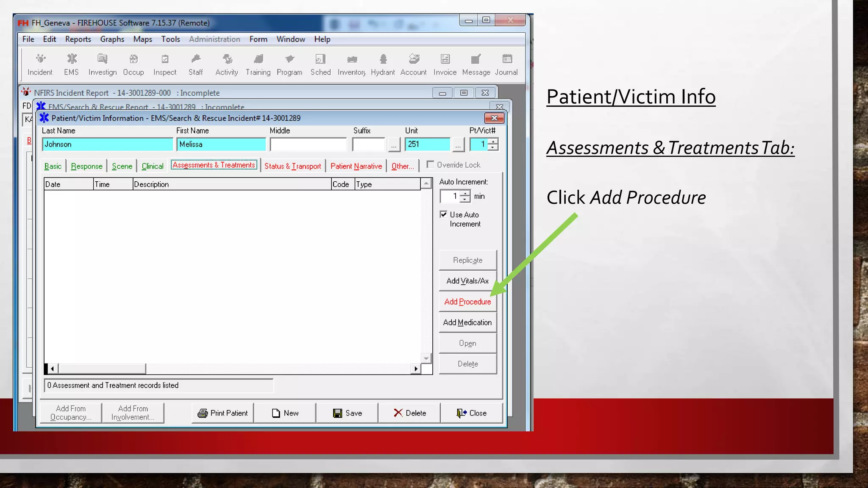Click the Add Procedure button
Viewport: 868px width, 488px height.
467,302
